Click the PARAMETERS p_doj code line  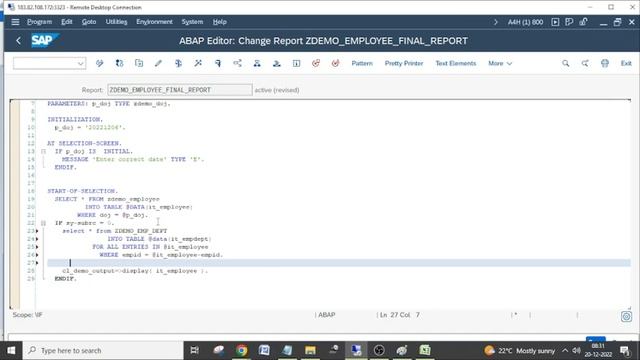(x=109, y=104)
